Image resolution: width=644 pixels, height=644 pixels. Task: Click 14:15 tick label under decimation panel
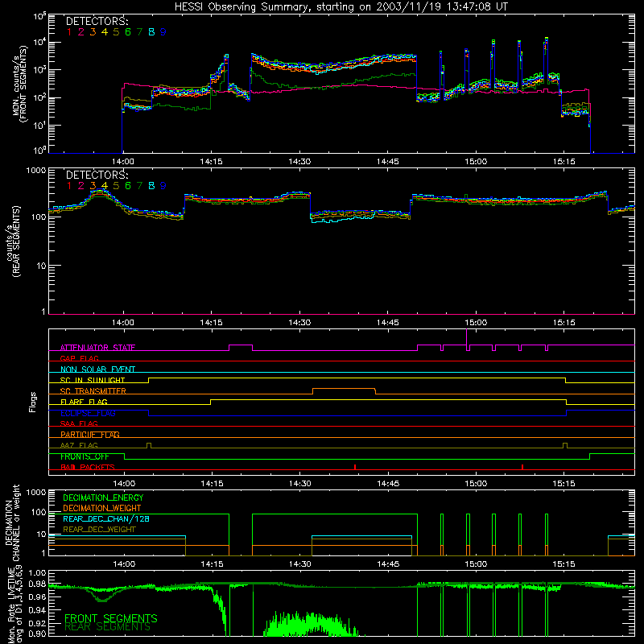tap(212, 564)
